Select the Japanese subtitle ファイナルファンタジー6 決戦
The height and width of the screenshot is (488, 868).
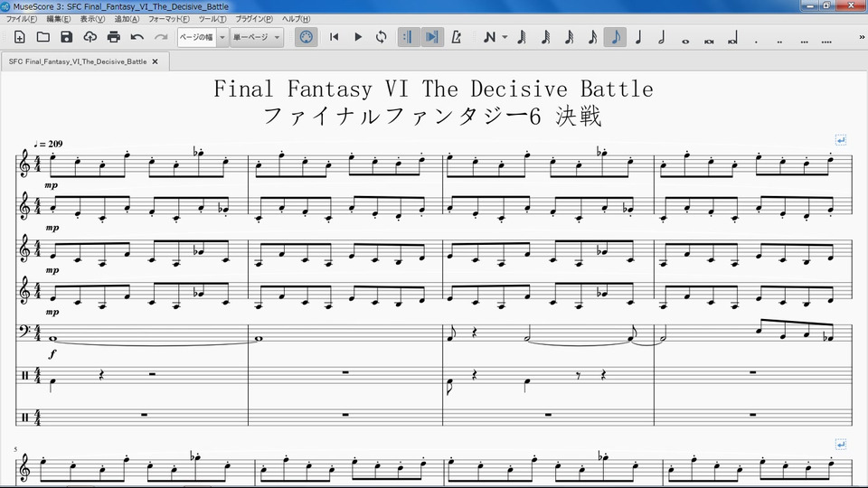pyautogui.click(x=432, y=117)
